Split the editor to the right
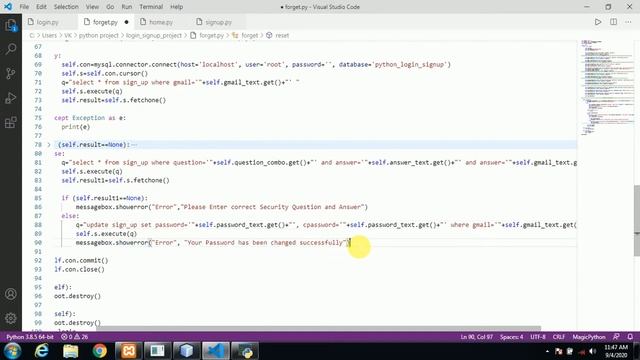640x360 pixels. pyautogui.click(x=613, y=22)
